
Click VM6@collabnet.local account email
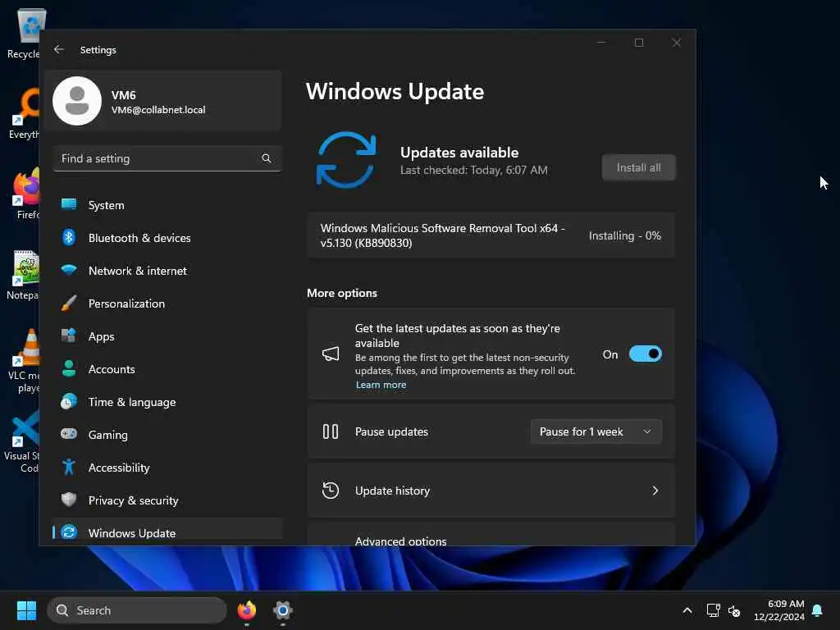[158, 110]
